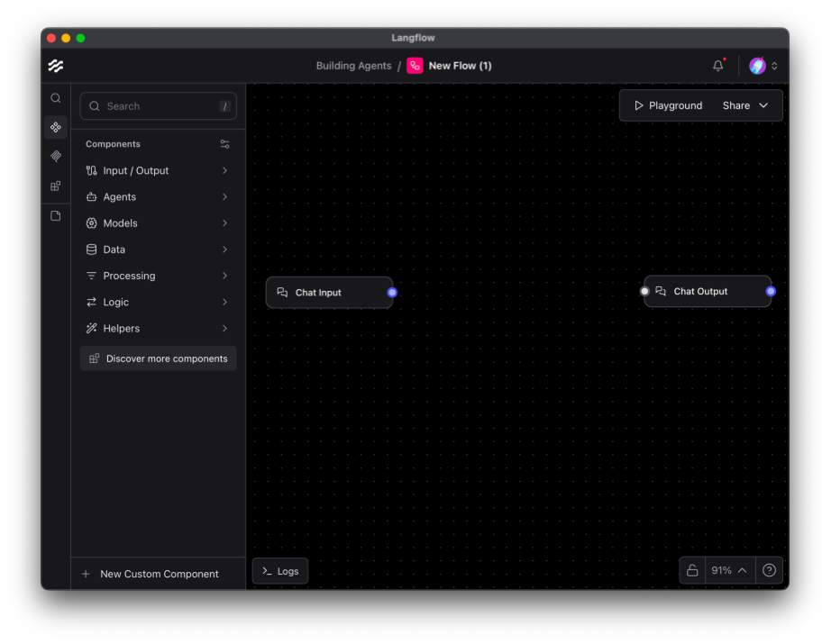This screenshot has height=644, width=831.
Task: Toggle the canvas lock padlock
Action: click(x=691, y=570)
